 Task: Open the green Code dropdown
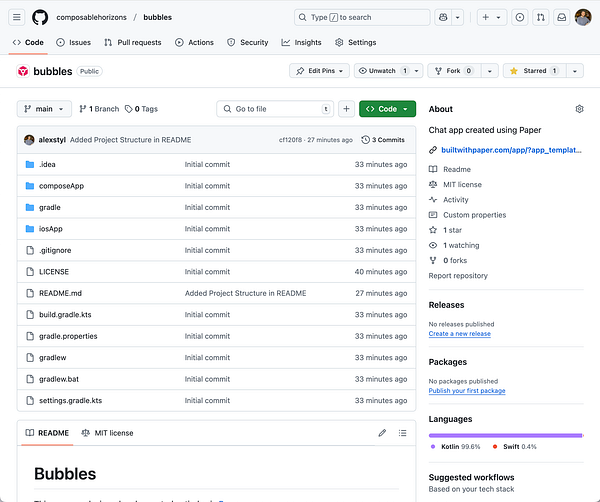click(x=387, y=109)
